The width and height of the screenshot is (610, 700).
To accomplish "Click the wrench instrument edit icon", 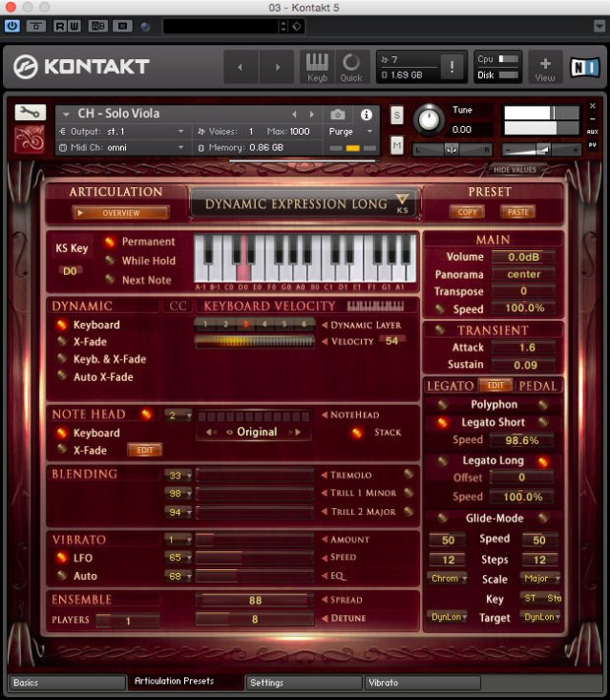I will pos(30,112).
